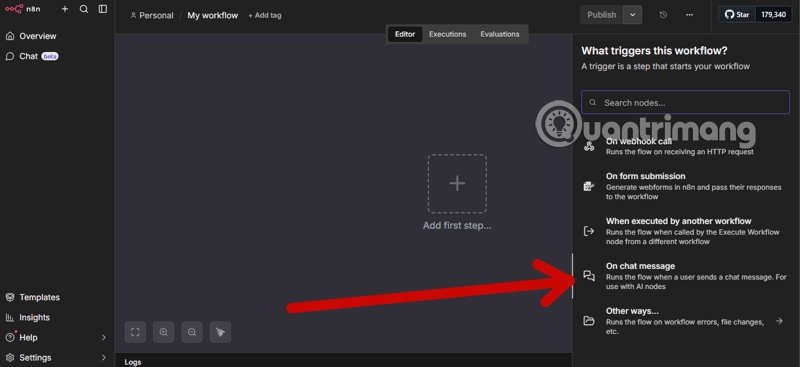Click the Templates package icon
Screen dimensions: 800x367
point(10,297)
